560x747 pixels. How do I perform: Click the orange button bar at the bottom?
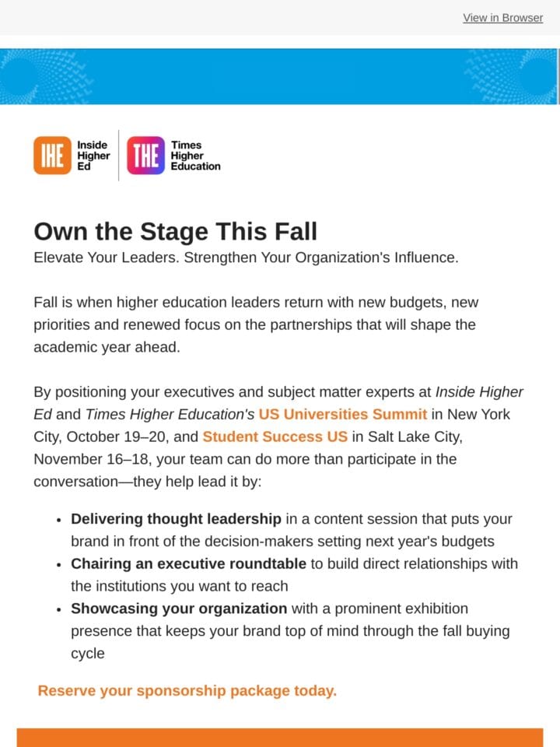click(x=280, y=738)
